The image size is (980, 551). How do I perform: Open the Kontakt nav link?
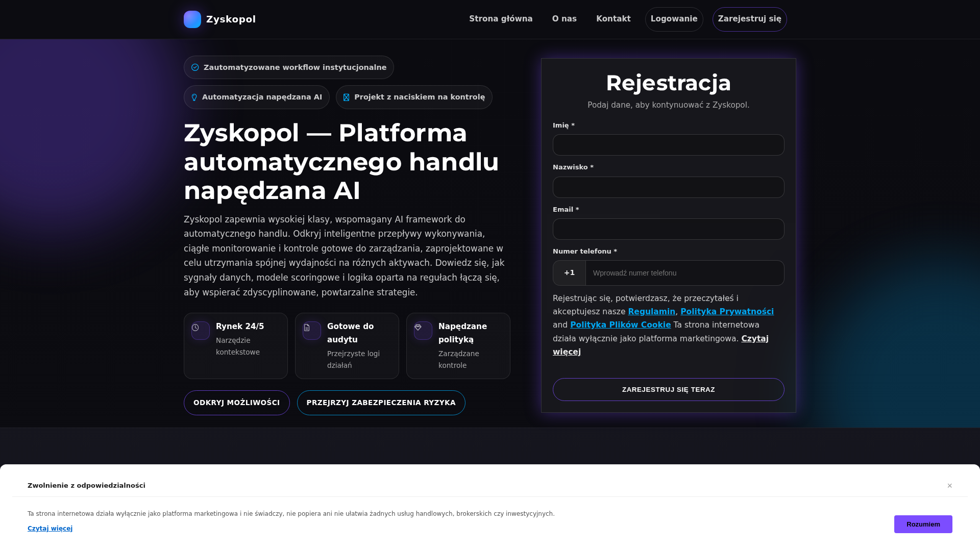click(614, 19)
